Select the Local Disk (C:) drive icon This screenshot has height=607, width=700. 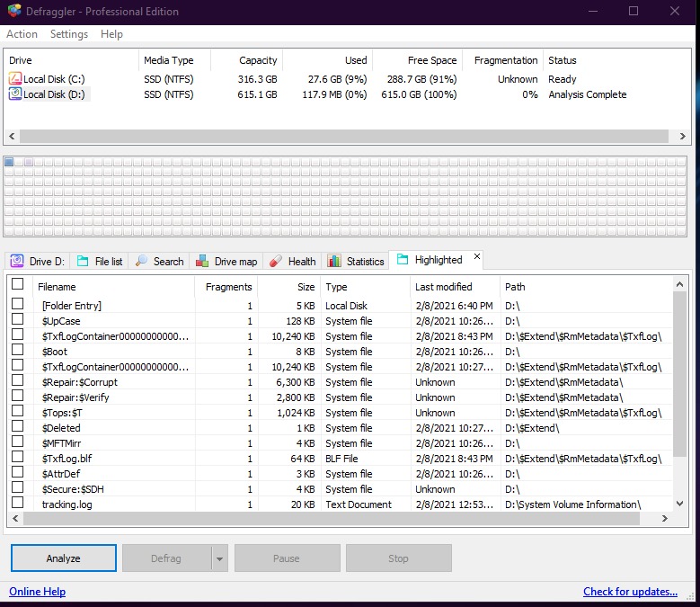pyautogui.click(x=15, y=78)
